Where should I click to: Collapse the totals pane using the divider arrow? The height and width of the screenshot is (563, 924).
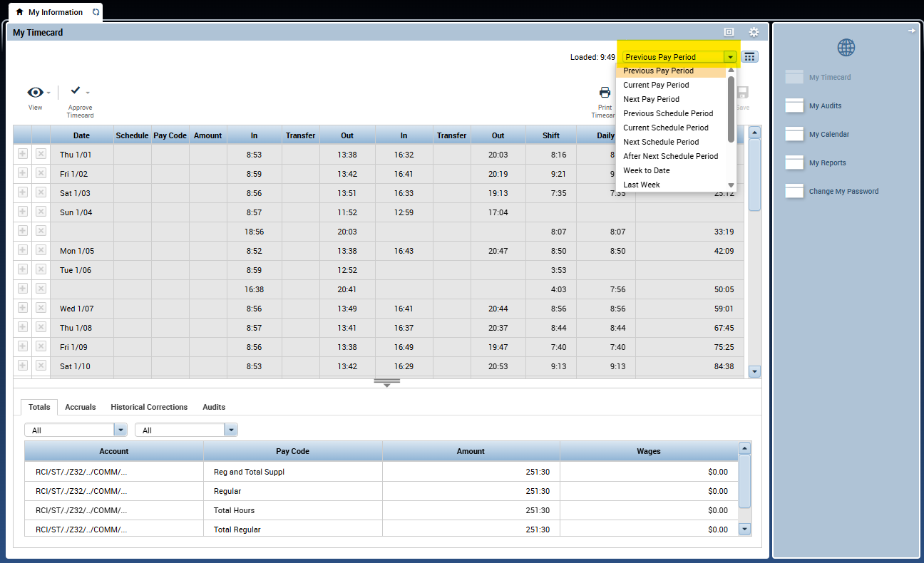pyautogui.click(x=387, y=383)
